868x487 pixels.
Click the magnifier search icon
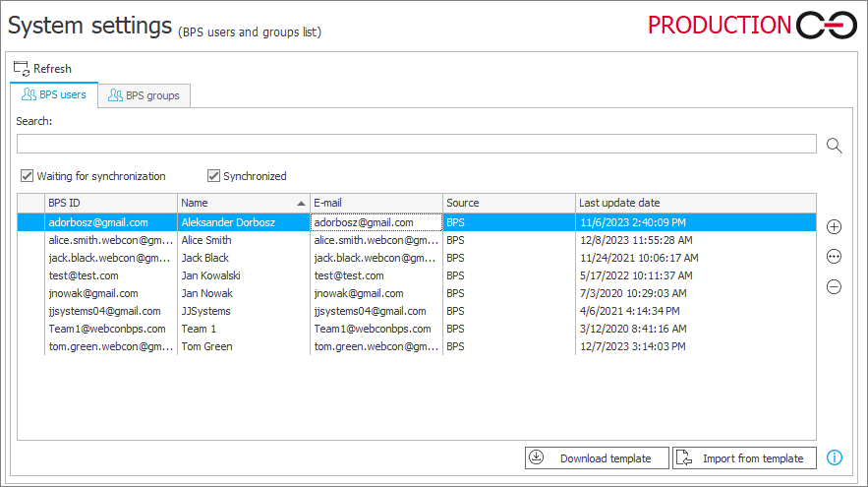pyautogui.click(x=835, y=146)
